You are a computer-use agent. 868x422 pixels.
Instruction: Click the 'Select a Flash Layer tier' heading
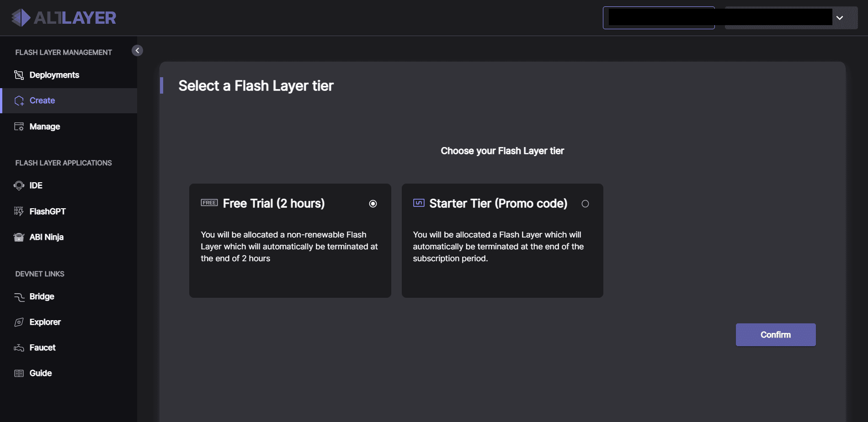point(256,86)
